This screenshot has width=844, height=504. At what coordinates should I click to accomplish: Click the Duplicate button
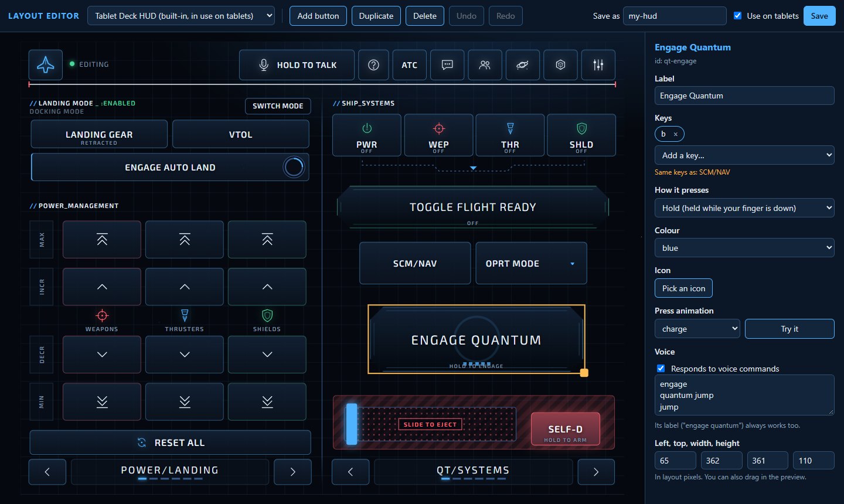[x=376, y=16]
